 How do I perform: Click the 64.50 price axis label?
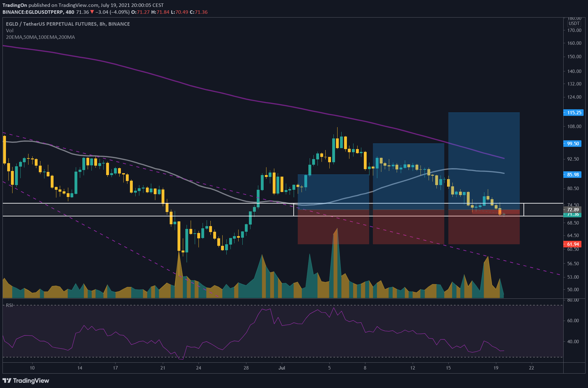coord(573,235)
